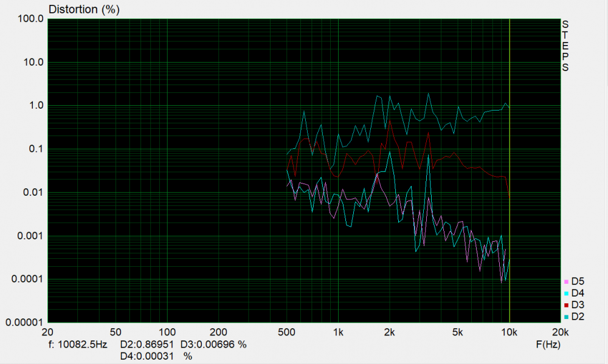This screenshot has height=364, width=608.
Task: Click the cursor frequency readout 10082.5Hz
Action: click(x=77, y=345)
